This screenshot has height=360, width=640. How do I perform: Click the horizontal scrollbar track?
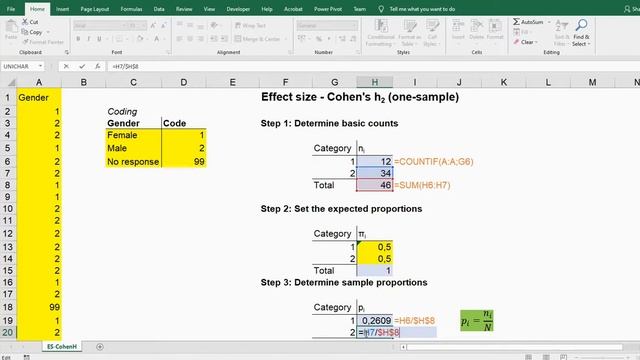point(514,347)
